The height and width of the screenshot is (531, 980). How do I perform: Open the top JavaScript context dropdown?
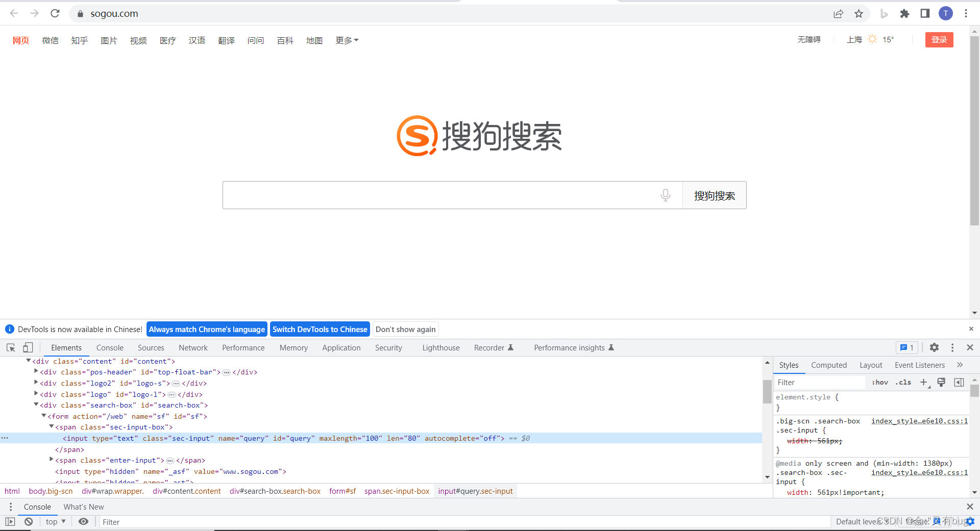[56, 521]
